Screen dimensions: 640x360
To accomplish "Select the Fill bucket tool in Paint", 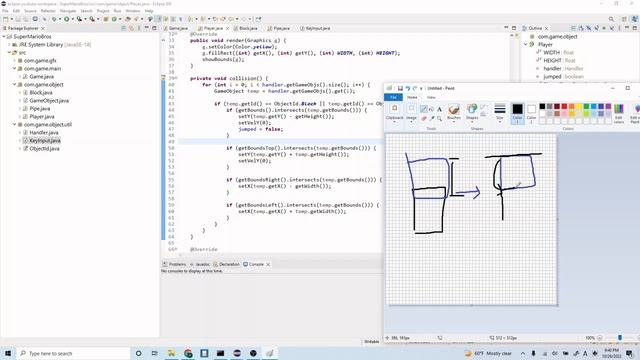I will tap(431, 109).
